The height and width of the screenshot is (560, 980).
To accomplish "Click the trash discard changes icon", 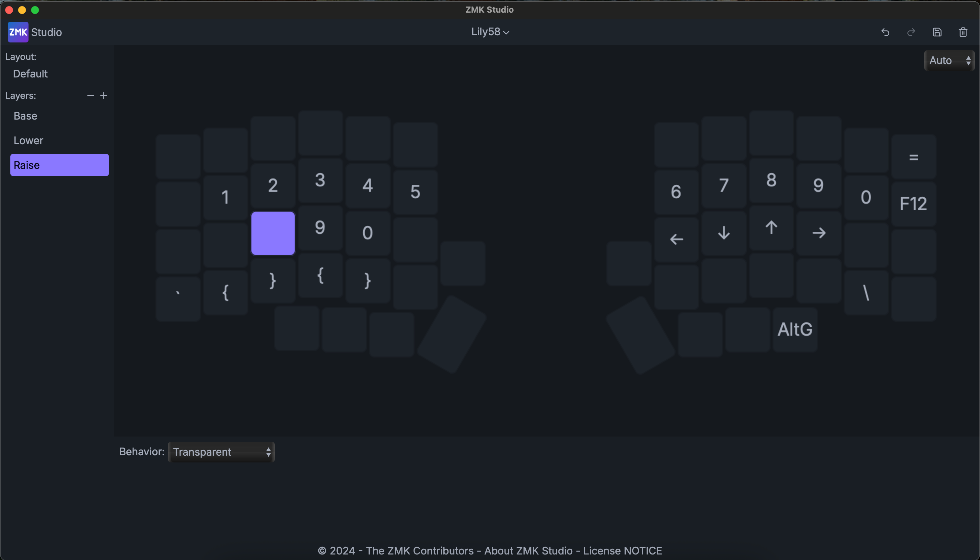I will coord(963,32).
